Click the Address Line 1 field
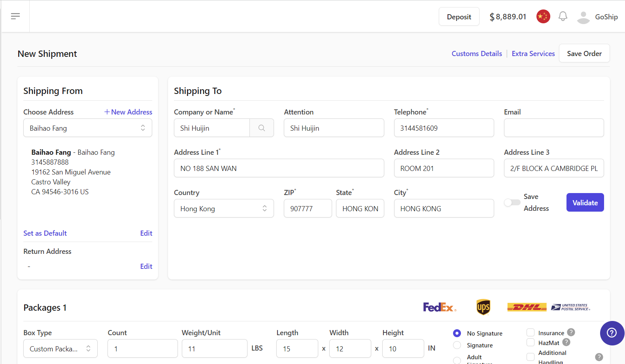The image size is (625, 364). (x=279, y=168)
